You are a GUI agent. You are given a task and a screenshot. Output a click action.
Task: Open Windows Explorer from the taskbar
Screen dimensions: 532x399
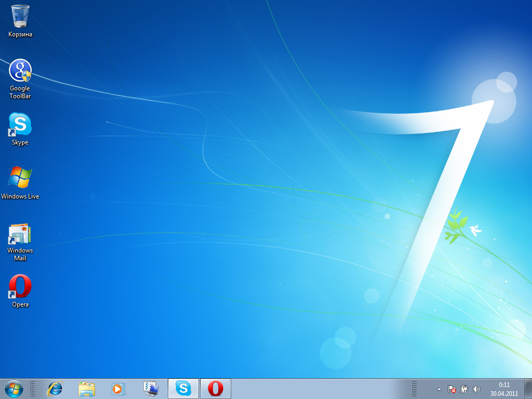(x=87, y=388)
